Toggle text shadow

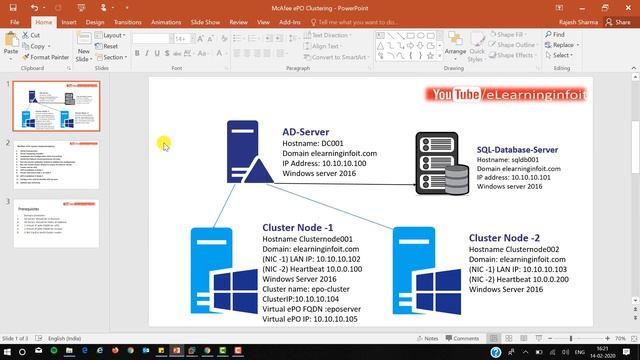pos(167,53)
